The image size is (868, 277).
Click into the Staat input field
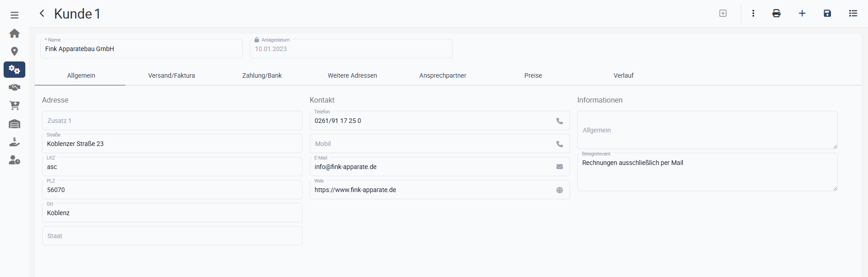pyautogui.click(x=172, y=236)
